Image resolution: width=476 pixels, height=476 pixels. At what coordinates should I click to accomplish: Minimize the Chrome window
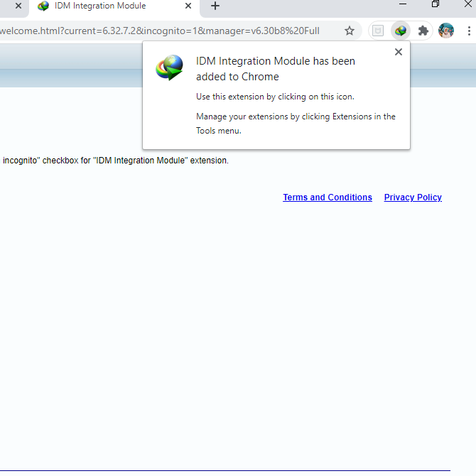pos(402,4)
